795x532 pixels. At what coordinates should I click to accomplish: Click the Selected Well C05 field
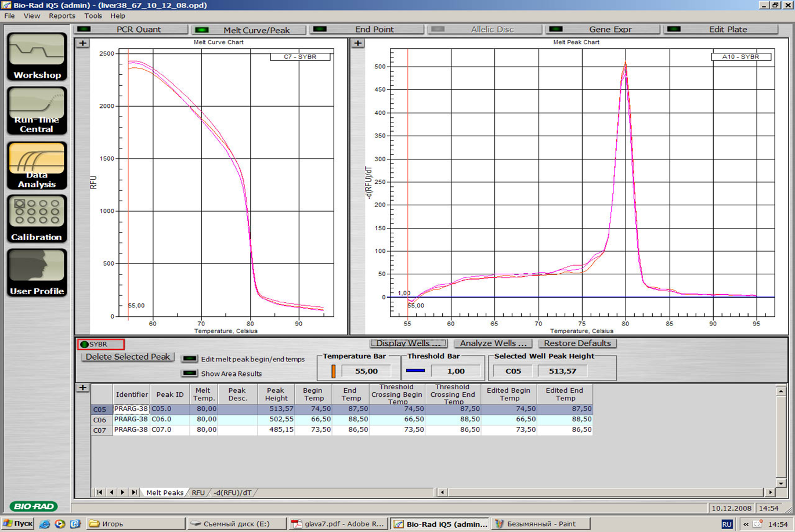(x=513, y=371)
